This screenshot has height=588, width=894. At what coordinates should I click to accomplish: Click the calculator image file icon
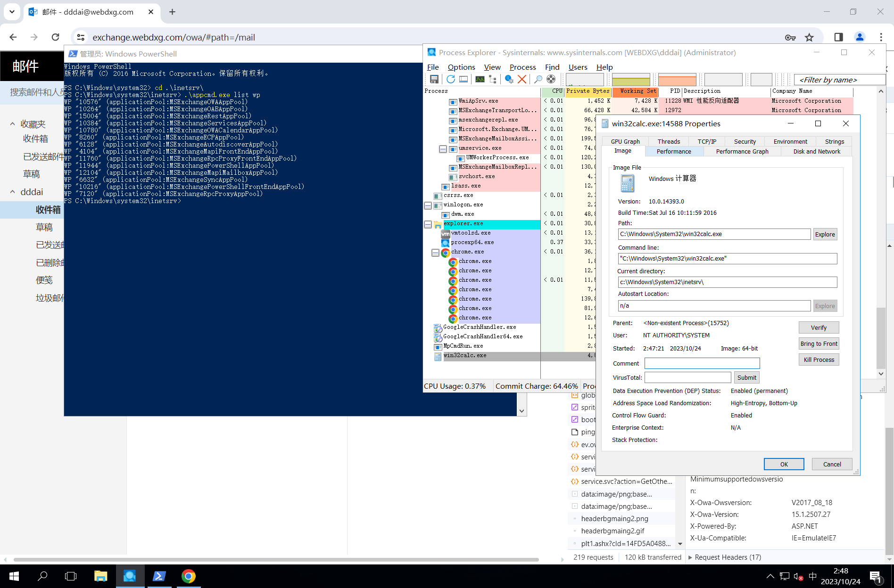[627, 183]
